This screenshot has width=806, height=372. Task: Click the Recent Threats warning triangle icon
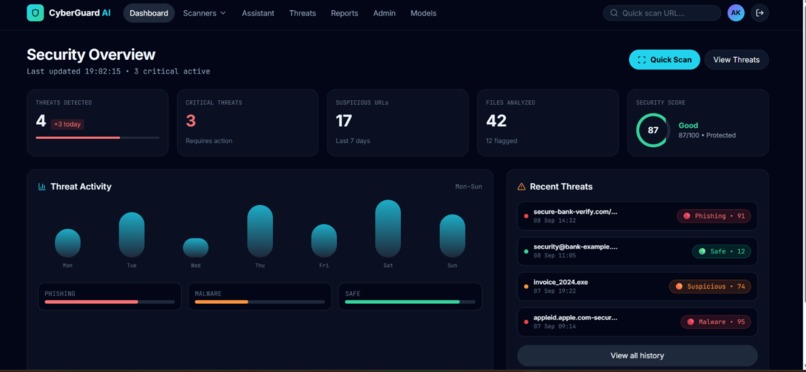521,187
